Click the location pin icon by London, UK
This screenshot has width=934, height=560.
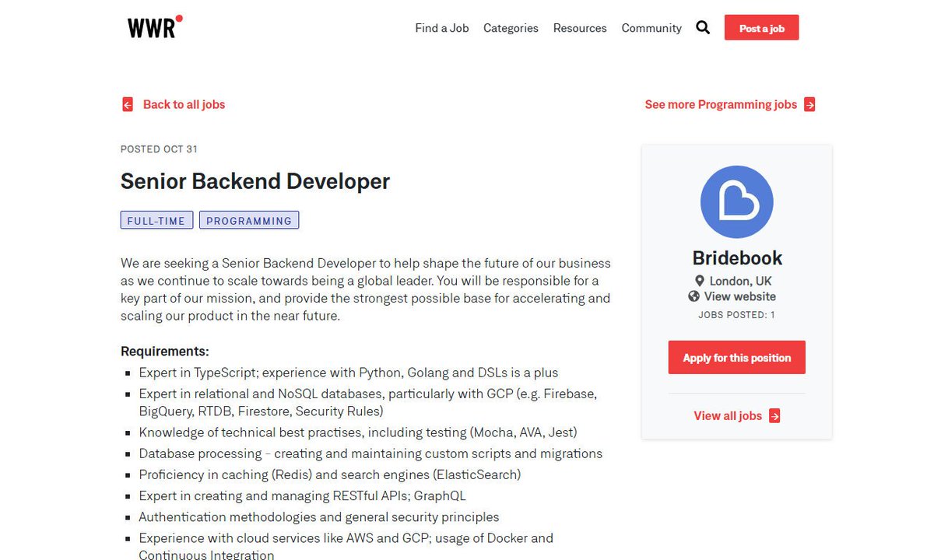tap(699, 281)
